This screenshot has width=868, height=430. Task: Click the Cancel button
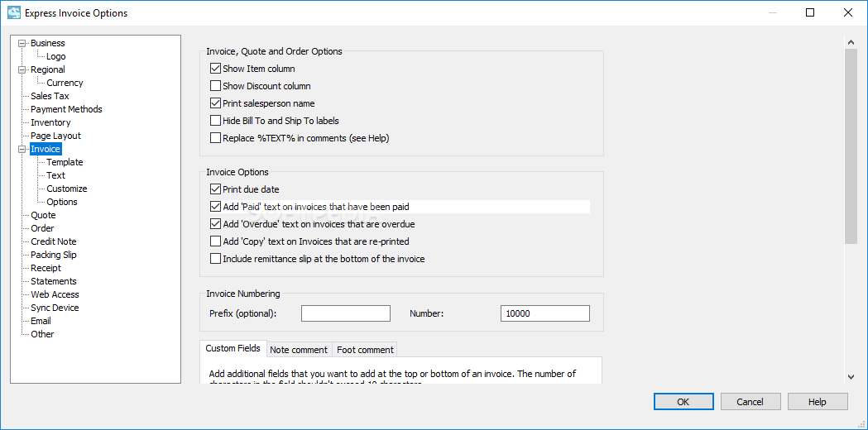point(751,402)
